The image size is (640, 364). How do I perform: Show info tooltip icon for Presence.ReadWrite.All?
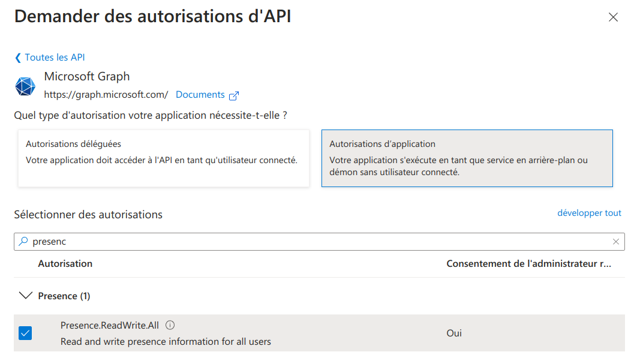170,325
